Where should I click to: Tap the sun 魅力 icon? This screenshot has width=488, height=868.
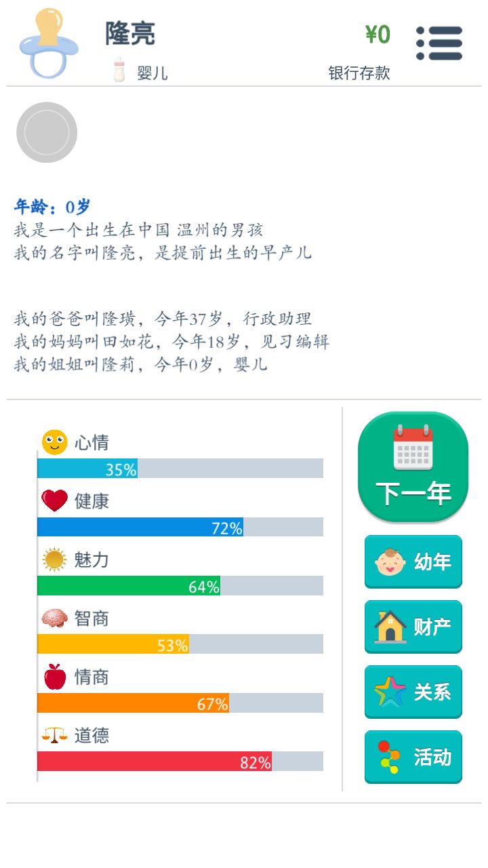(54, 560)
